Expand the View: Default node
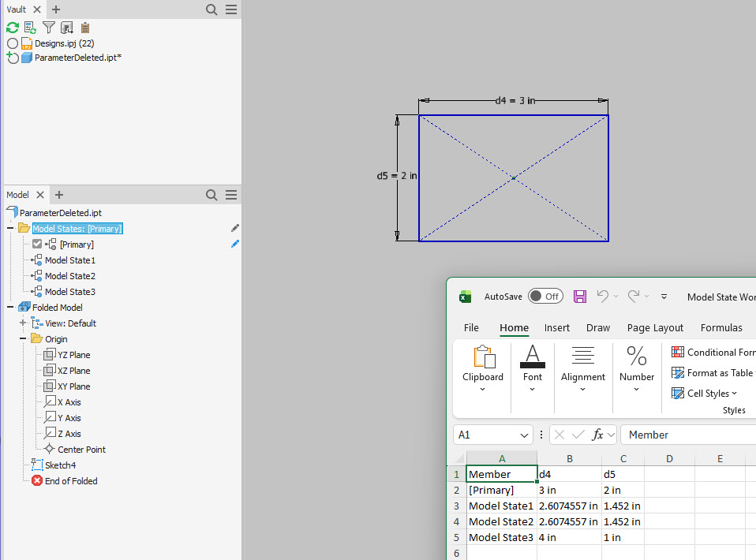Screen dimensions: 756x560 coord(23,323)
